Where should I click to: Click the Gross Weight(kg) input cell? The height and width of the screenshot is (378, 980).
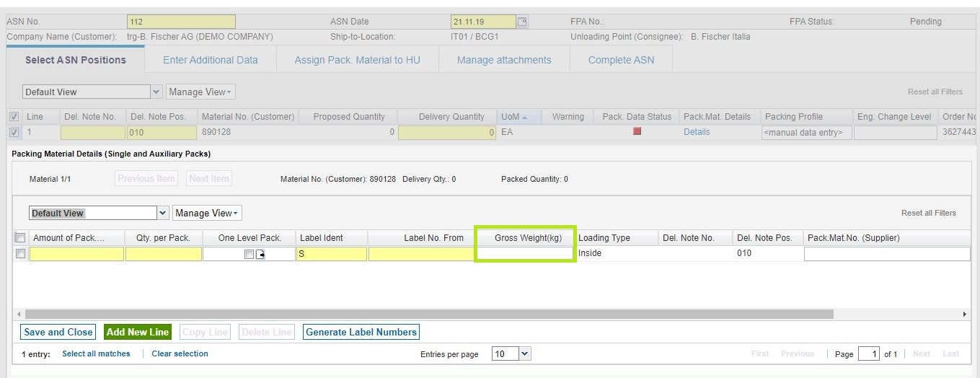[525, 254]
